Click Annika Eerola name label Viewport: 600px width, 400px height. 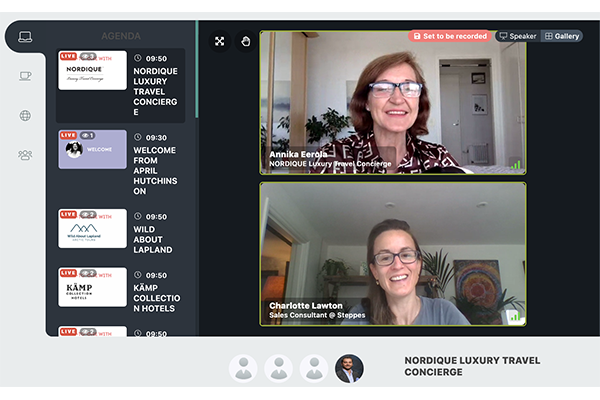(298, 154)
